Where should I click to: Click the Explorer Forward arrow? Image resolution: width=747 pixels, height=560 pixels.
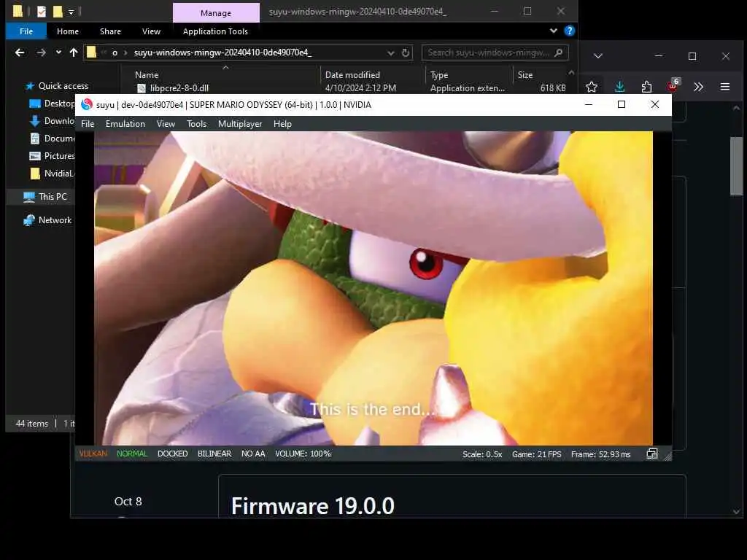pos(42,52)
